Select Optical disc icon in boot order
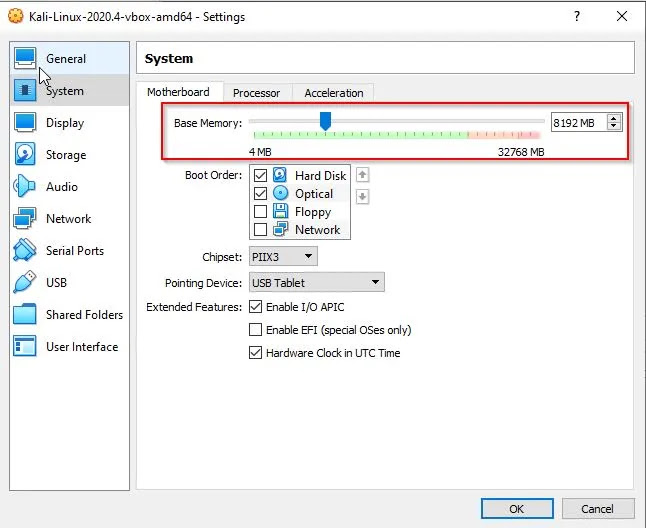Image resolution: width=646 pixels, height=528 pixels. coord(281,193)
